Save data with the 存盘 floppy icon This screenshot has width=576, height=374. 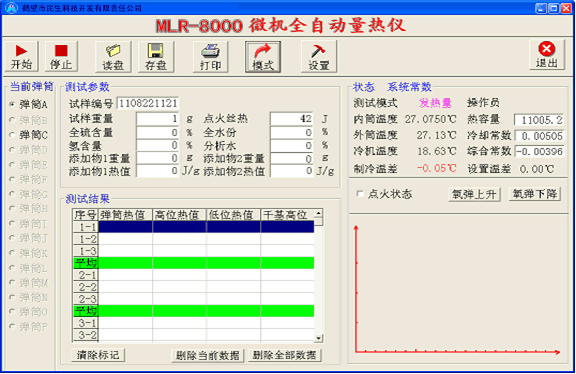click(156, 56)
